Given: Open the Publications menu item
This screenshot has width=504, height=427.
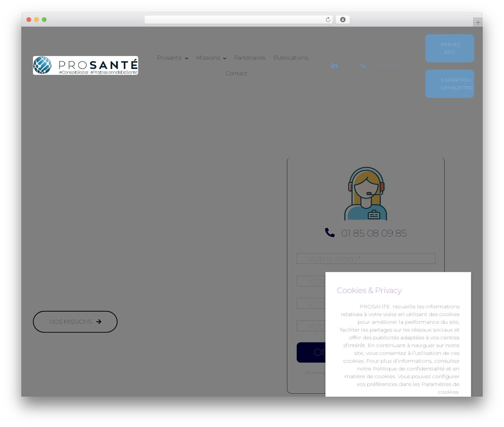Looking at the screenshot, I should (x=291, y=58).
